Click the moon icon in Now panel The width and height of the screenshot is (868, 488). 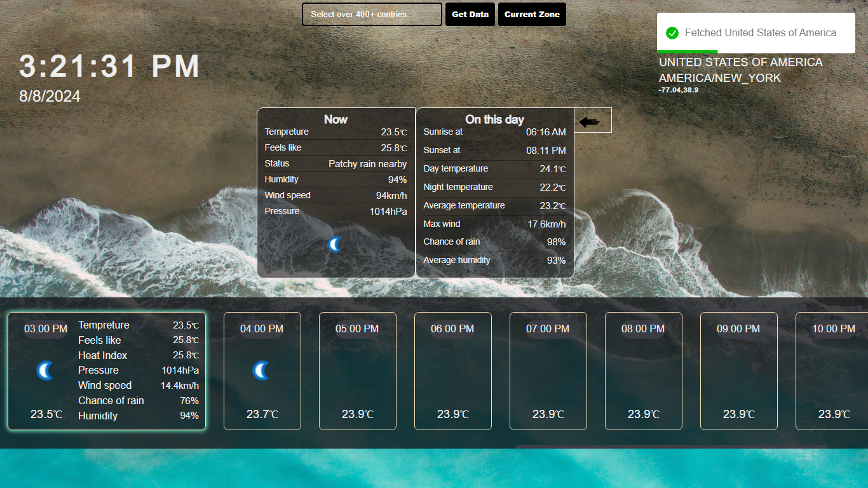[x=336, y=245]
